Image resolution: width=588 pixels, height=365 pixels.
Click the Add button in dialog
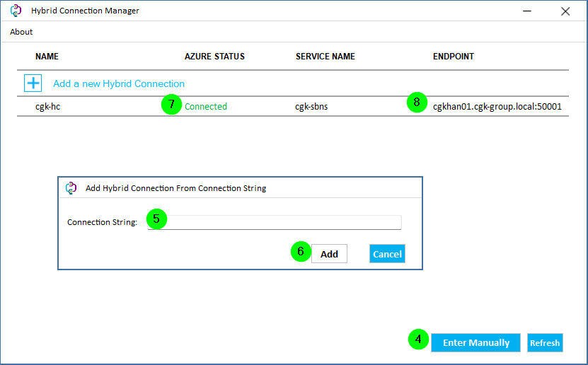[x=329, y=254]
